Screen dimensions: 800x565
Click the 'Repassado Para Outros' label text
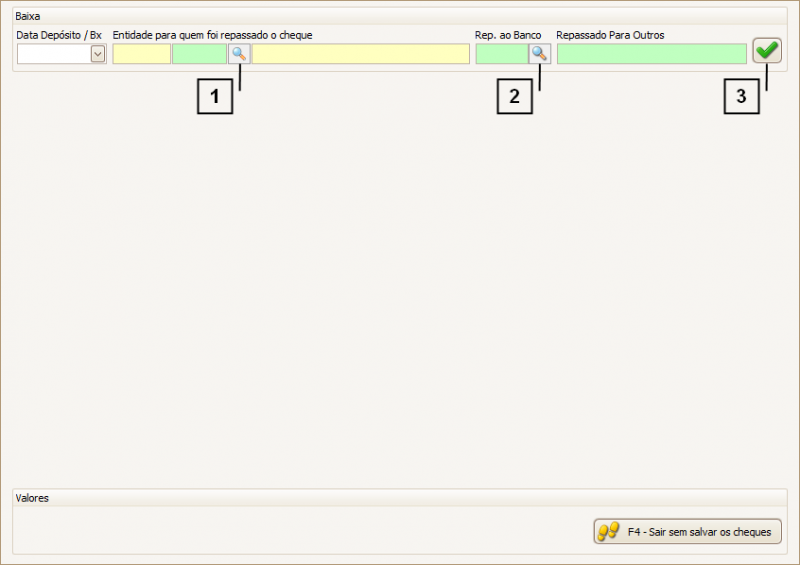pos(610,36)
